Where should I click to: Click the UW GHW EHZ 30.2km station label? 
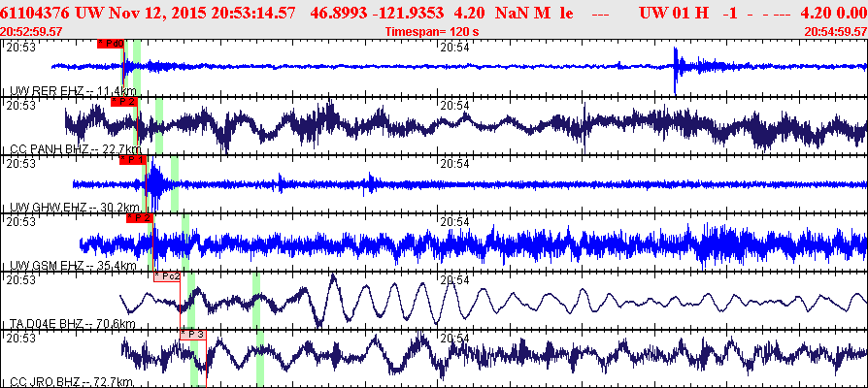(74, 208)
